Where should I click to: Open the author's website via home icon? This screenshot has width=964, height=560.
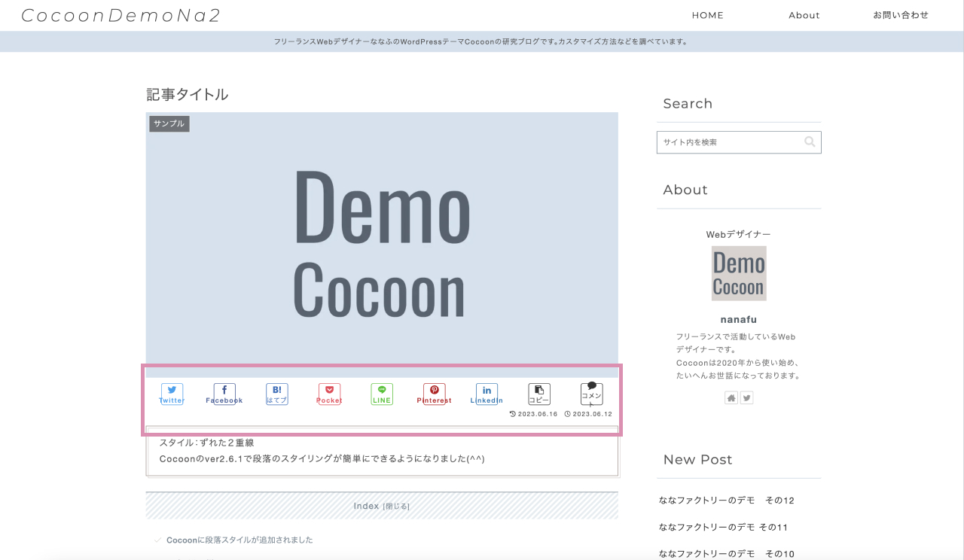[731, 397]
